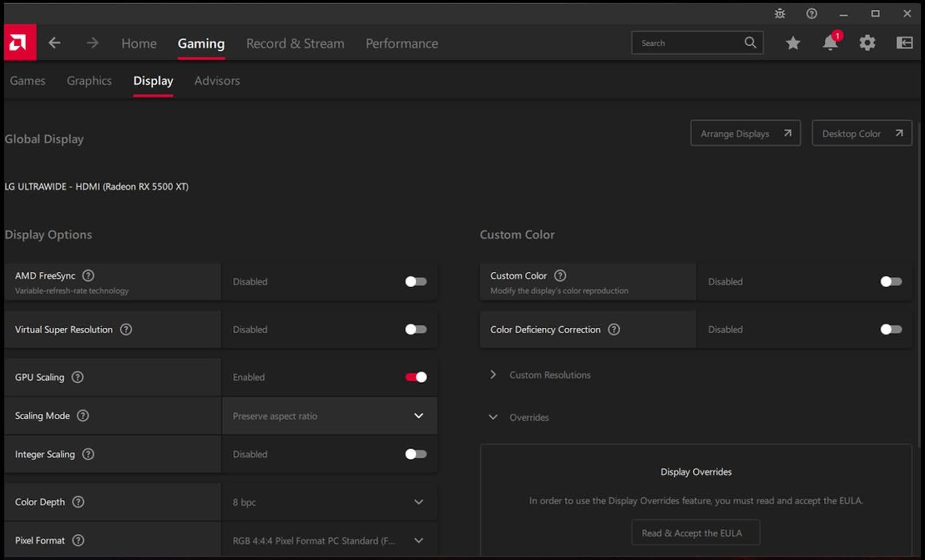925x560 pixels.
Task: Disable GPU Scaling
Action: click(x=415, y=377)
